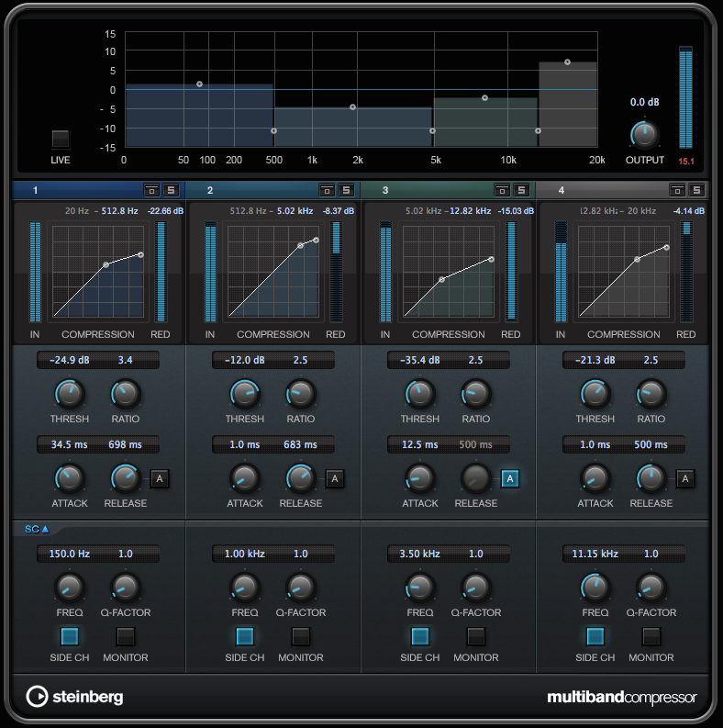Solo band 2
723x728 pixels.
(346, 190)
